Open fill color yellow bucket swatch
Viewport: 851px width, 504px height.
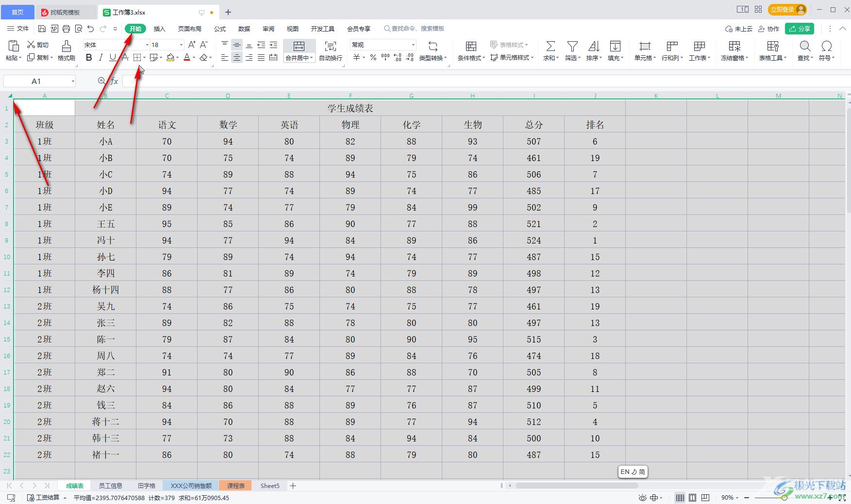[x=170, y=58]
